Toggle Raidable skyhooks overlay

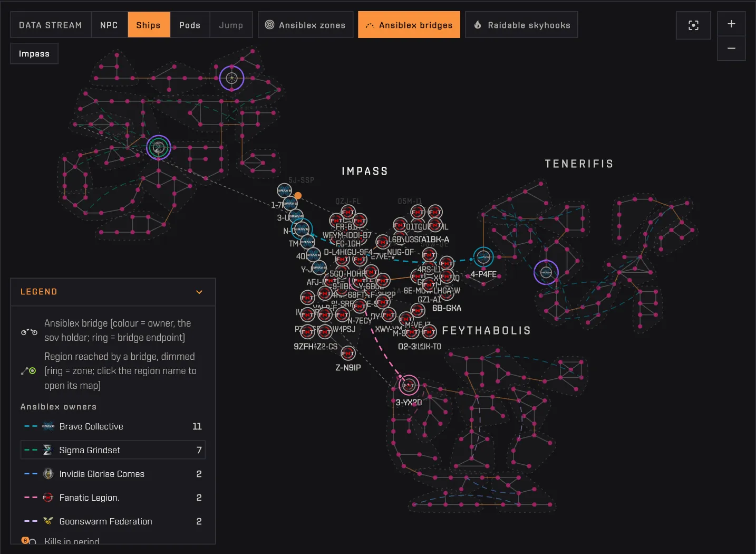point(521,25)
